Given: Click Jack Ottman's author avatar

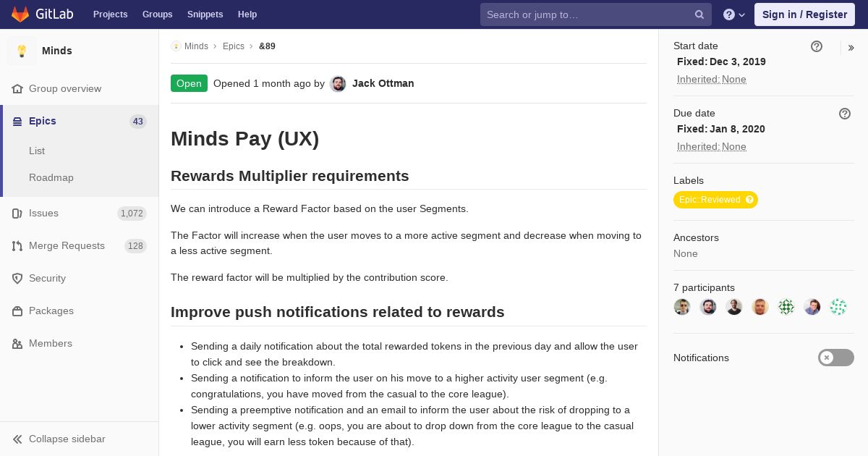Looking at the screenshot, I should [x=338, y=84].
